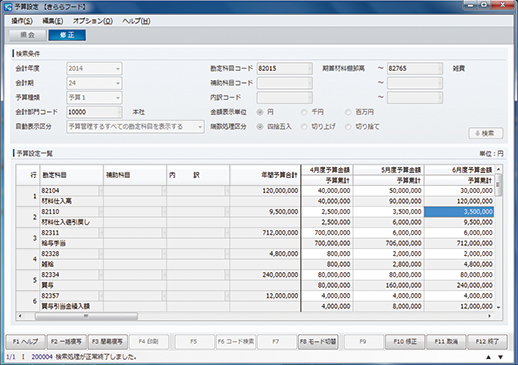Viewport: 518px width, 365px height.
Task: Click the 年間予算合計 column header
Action: (265, 175)
